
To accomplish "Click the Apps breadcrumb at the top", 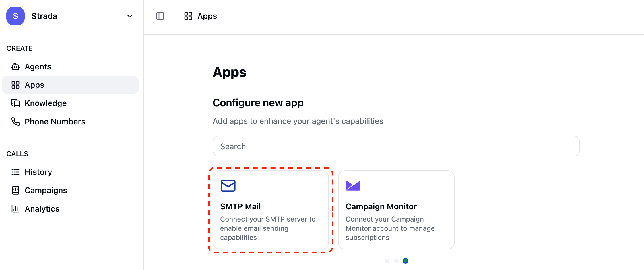I will [207, 16].
